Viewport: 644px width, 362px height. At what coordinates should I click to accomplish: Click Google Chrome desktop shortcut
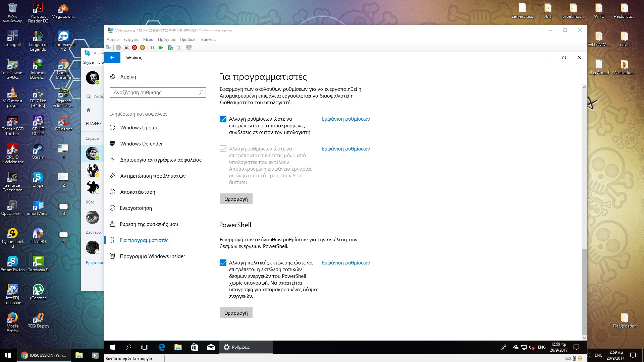pyautogui.click(x=63, y=70)
